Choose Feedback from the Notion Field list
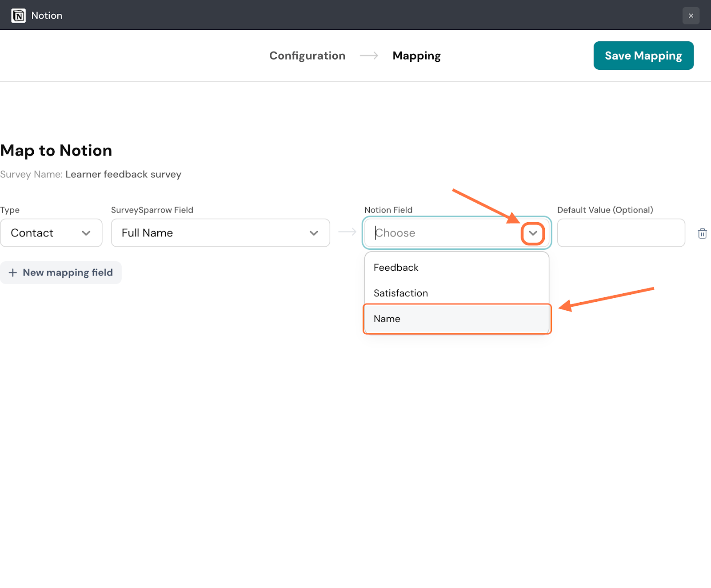This screenshot has width=711, height=588. click(x=396, y=268)
